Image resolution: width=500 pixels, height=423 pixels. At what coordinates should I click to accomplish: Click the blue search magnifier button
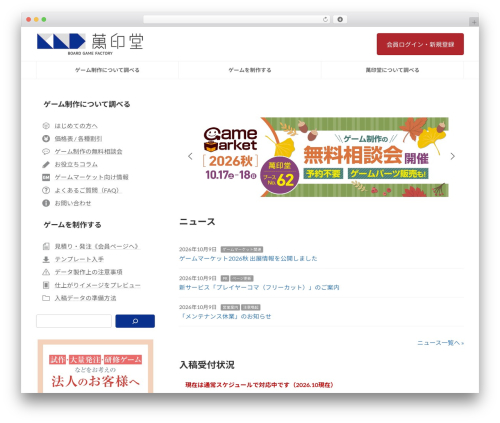tap(135, 321)
